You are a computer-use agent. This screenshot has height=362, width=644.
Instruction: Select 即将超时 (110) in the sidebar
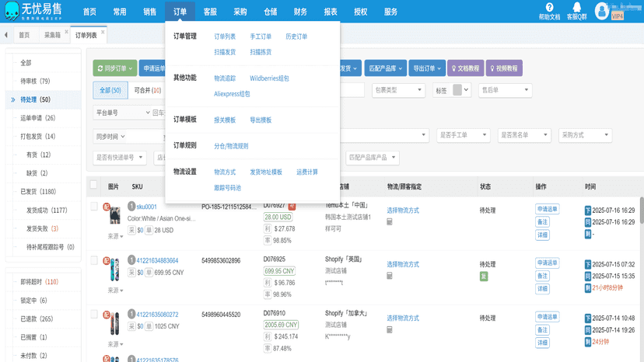(40, 282)
